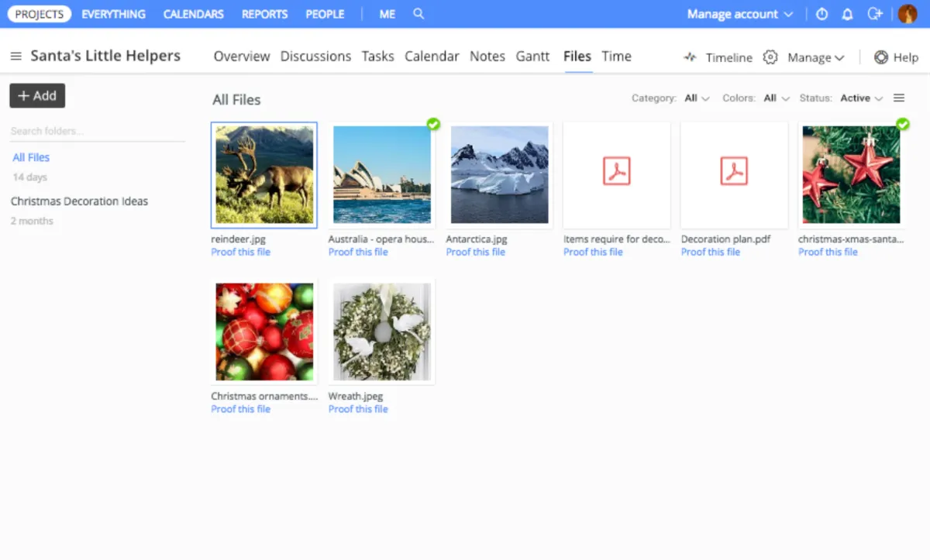Screen dimensions: 930x560
Task: Open the Sydney opera house thumbnail
Action: (x=382, y=175)
